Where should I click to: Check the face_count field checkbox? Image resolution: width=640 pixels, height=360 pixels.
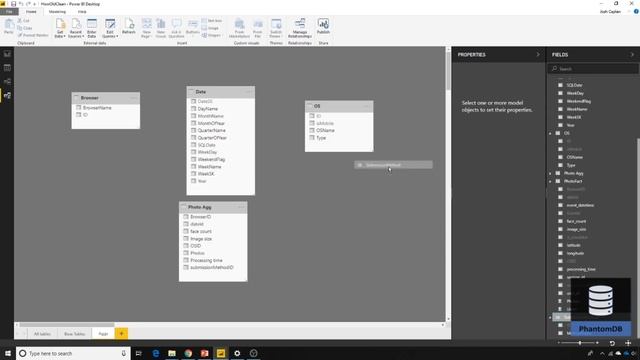[x=560, y=221]
